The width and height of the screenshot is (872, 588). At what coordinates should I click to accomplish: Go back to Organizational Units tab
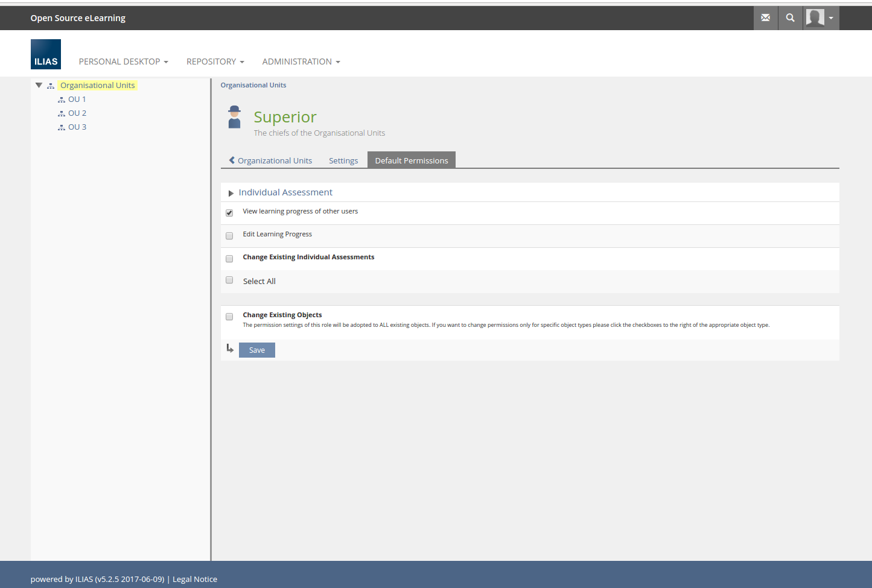point(271,160)
